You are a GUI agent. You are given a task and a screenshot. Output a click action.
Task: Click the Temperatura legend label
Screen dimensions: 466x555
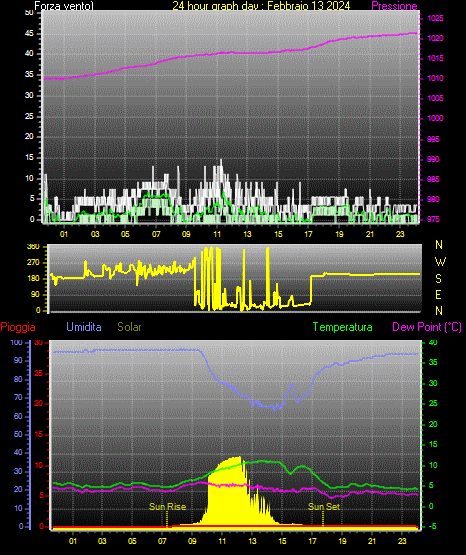point(343,327)
